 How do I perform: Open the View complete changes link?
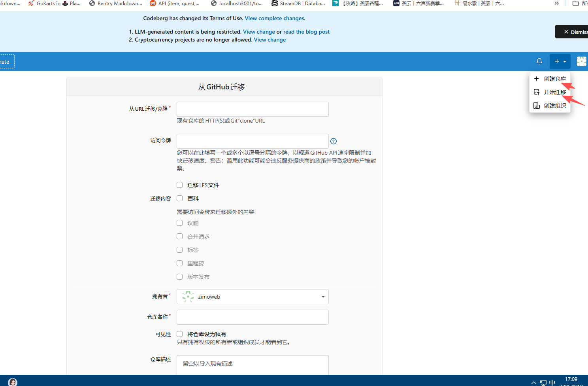(274, 18)
